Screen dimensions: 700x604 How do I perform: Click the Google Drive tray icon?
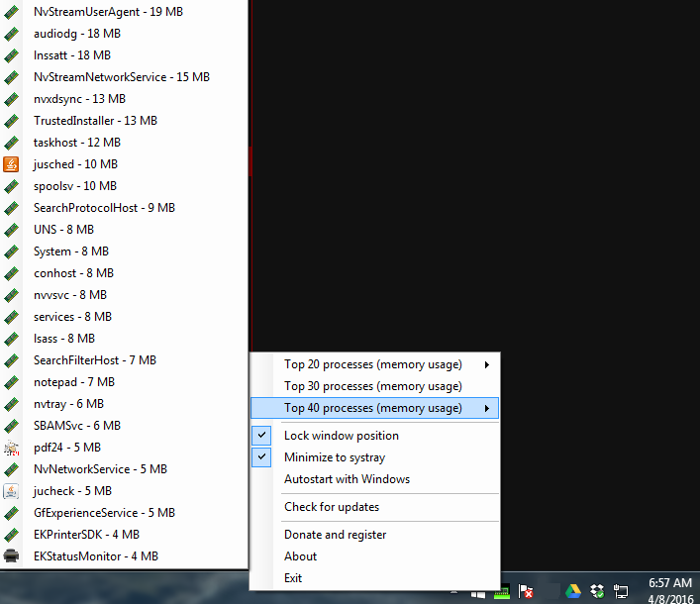coord(572,592)
